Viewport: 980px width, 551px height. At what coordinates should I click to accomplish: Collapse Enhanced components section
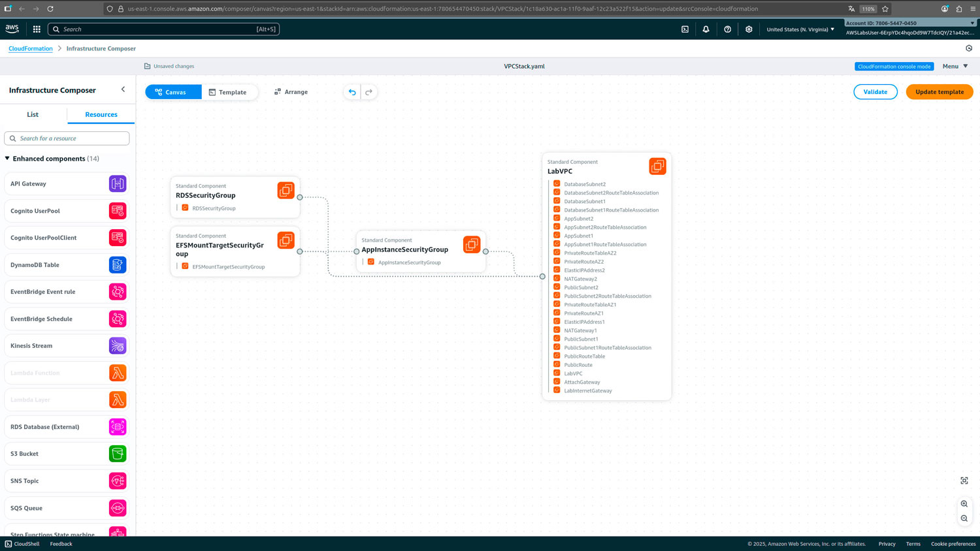(7, 159)
